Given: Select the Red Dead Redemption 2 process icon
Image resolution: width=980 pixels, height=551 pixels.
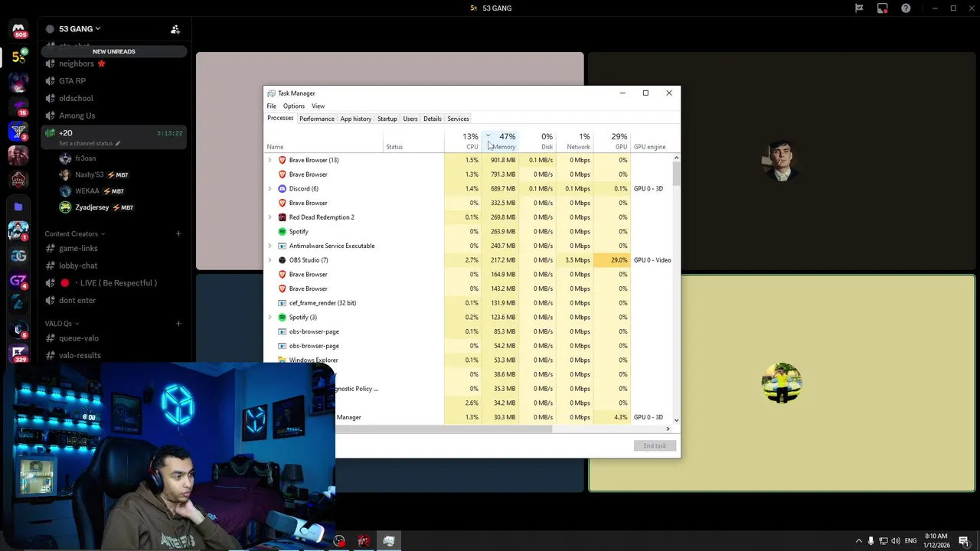Looking at the screenshot, I should pyautogui.click(x=282, y=217).
